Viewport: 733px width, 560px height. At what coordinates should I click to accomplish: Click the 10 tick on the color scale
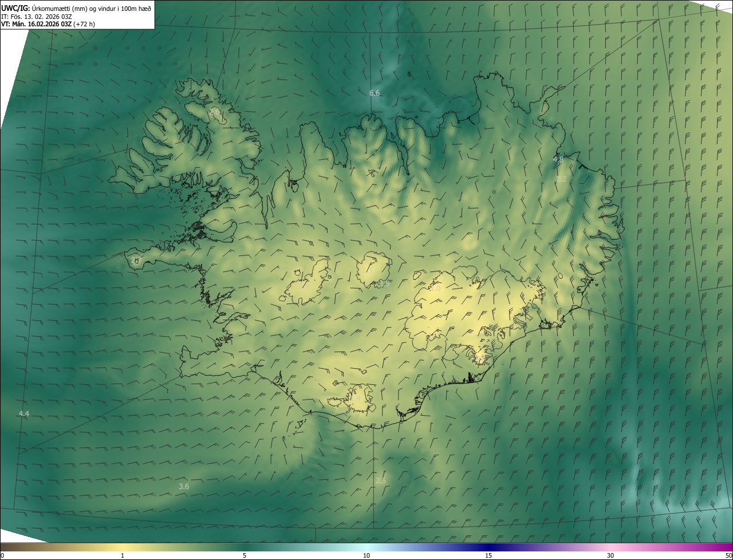tap(366, 555)
